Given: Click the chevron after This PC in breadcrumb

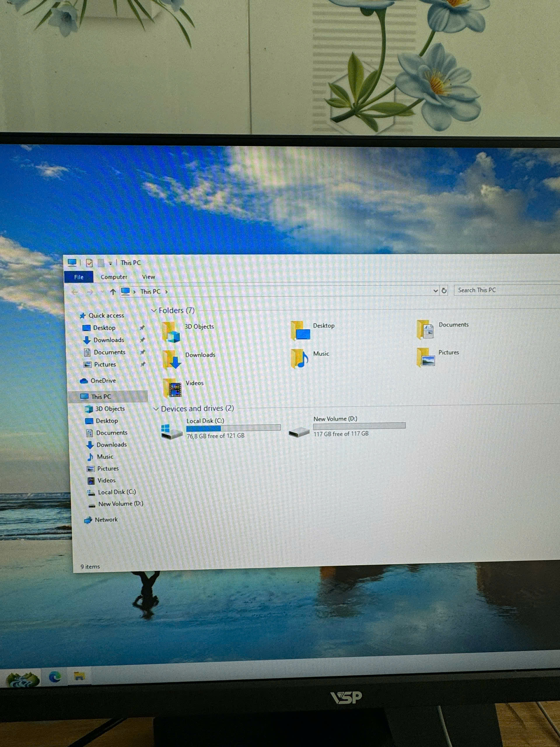Looking at the screenshot, I should tap(167, 292).
